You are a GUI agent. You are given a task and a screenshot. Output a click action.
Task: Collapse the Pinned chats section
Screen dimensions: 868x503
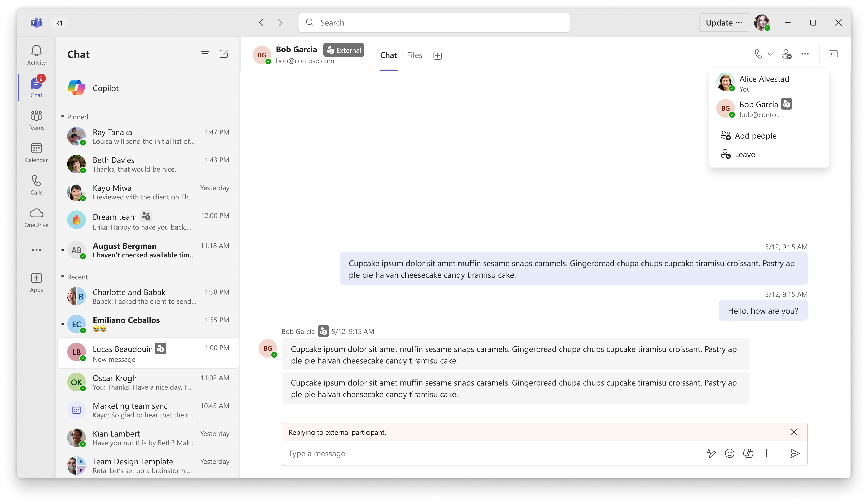(x=63, y=117)
